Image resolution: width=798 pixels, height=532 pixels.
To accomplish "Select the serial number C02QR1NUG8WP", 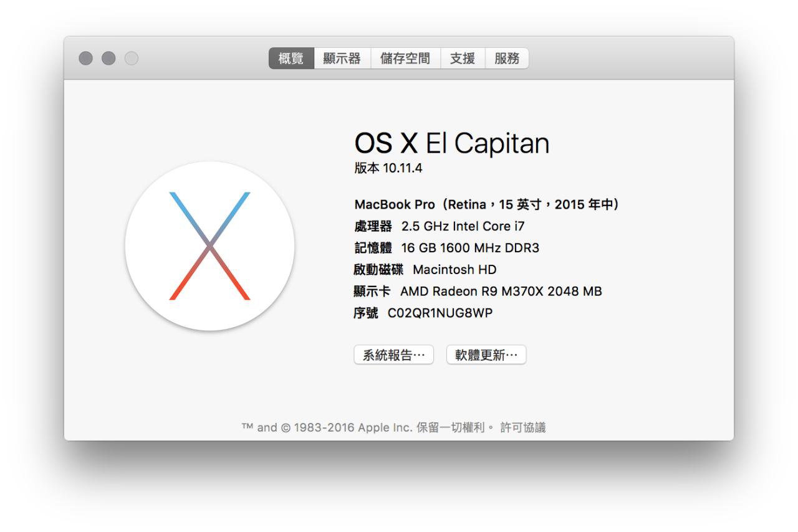I will pos(440,313).
